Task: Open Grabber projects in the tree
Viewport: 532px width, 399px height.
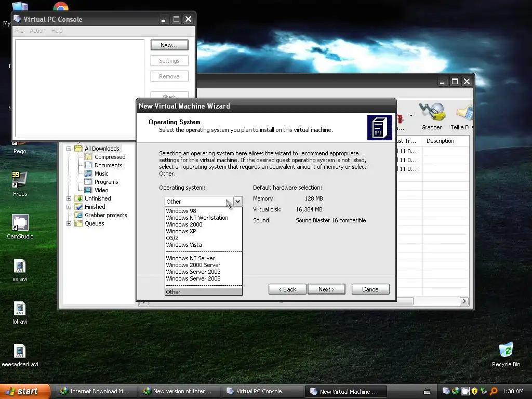Action: pyautogui.click(x=105, y=215)
